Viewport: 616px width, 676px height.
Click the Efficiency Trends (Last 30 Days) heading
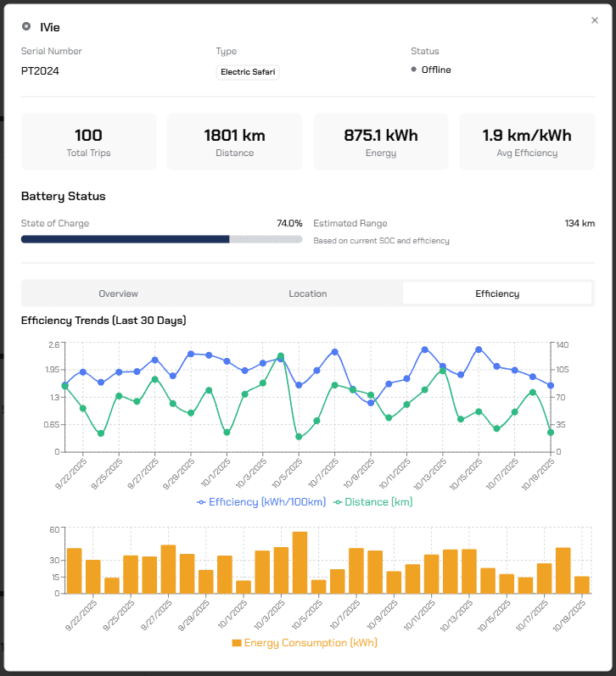[104, 321]
